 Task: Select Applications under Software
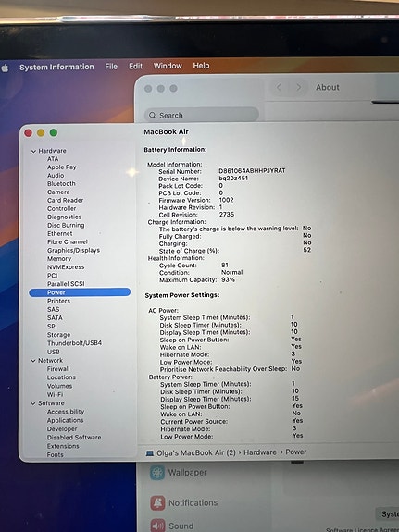click(65, 420)
